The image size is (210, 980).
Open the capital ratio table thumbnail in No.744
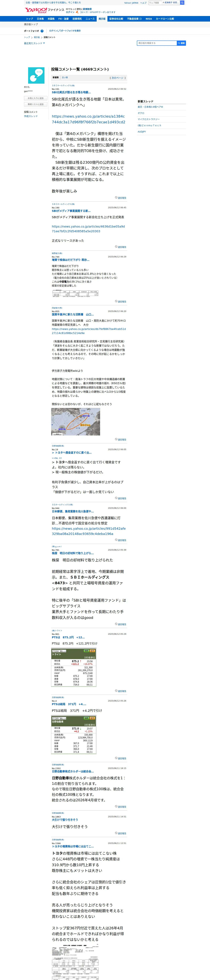(x=75, y=293)
